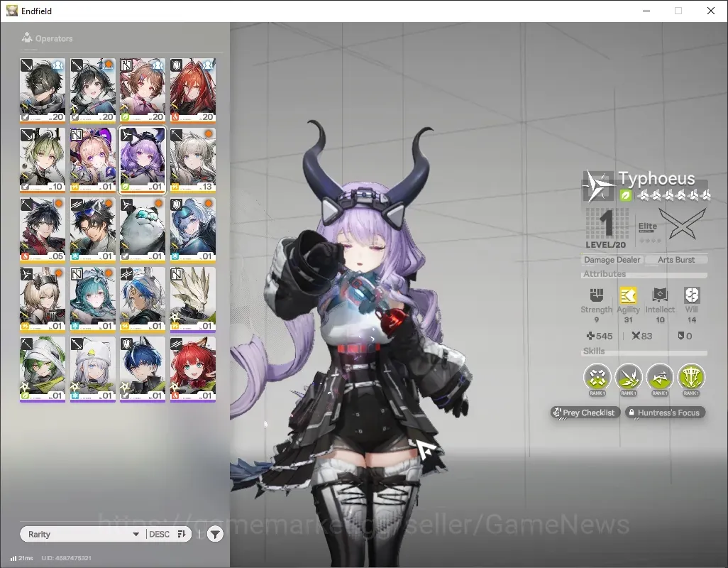The width and height of the screenshot is (728, 568).
Task: Click the Elite promotion emblem
Action: [x=682, y=224]
